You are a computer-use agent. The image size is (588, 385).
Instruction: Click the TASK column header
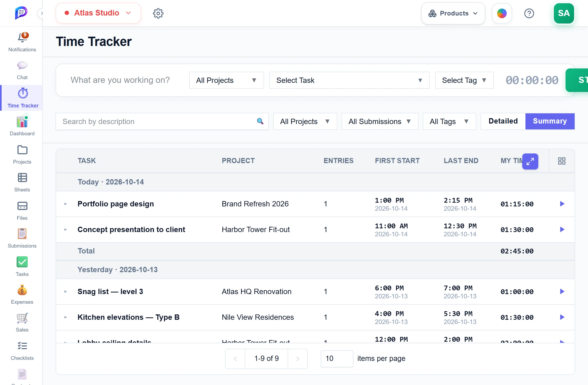click(87, 161)
